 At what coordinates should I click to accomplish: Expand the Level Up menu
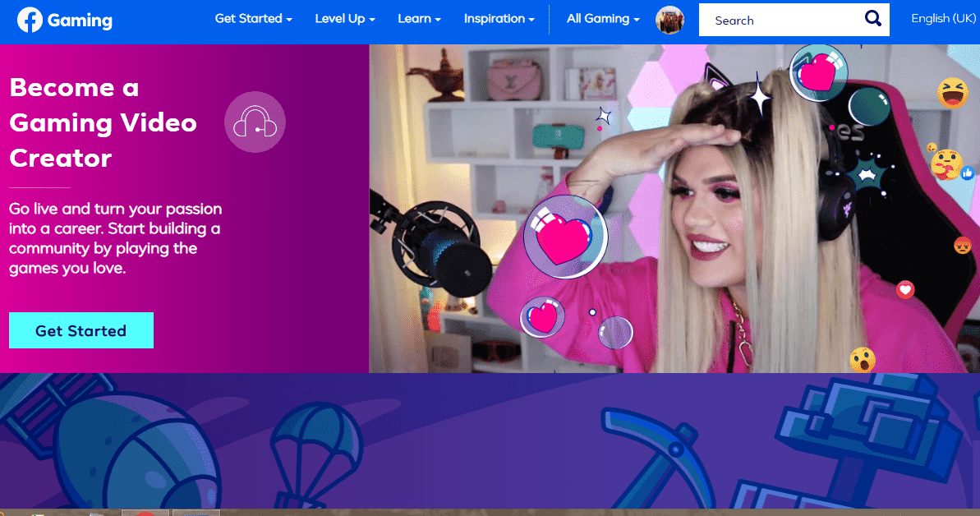coord(345,19)
